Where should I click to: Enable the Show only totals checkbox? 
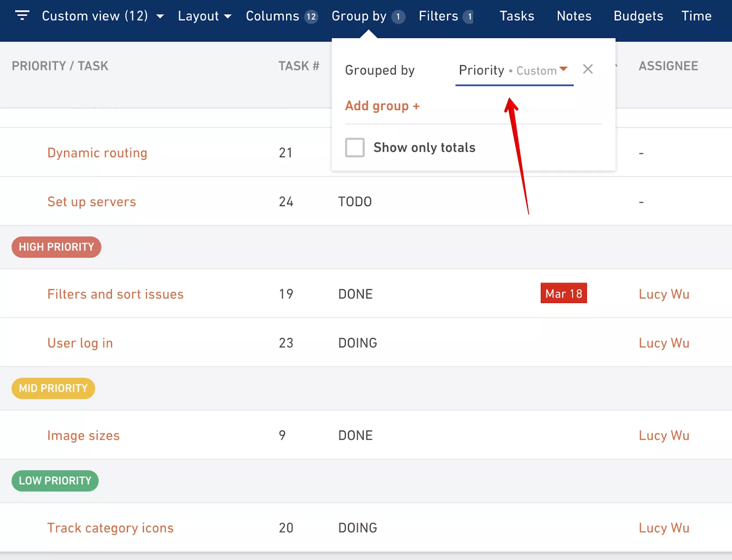point(355,147)
